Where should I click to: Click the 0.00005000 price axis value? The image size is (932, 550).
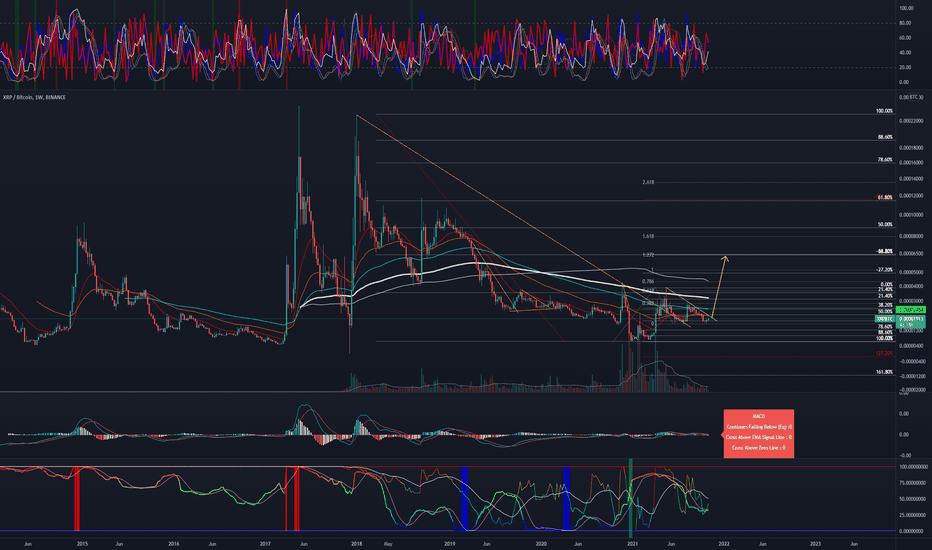click(911, 273)
